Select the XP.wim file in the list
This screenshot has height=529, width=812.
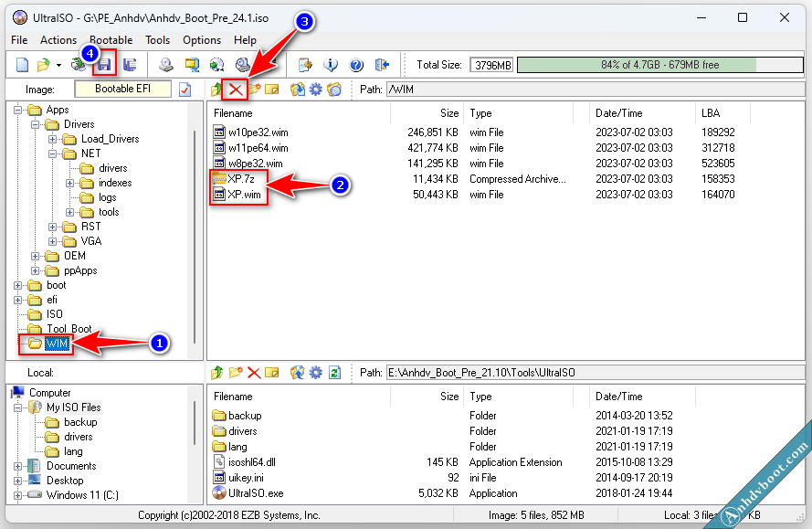[x=244, y=195]
